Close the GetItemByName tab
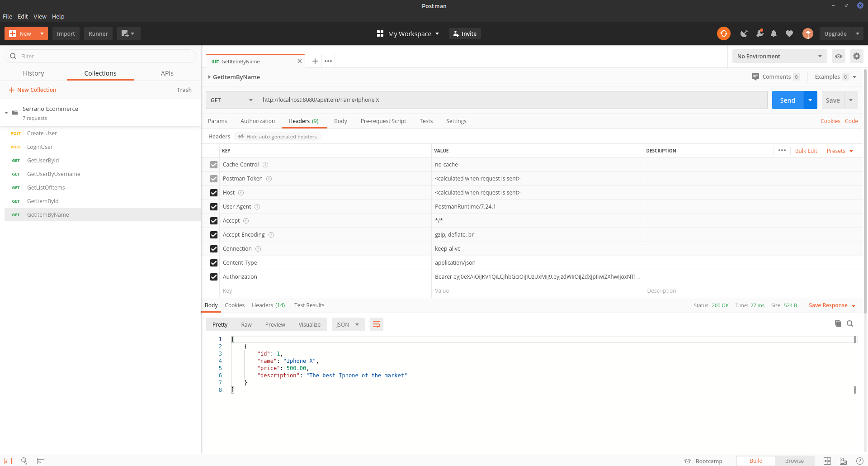 click(x=299, y=61)
